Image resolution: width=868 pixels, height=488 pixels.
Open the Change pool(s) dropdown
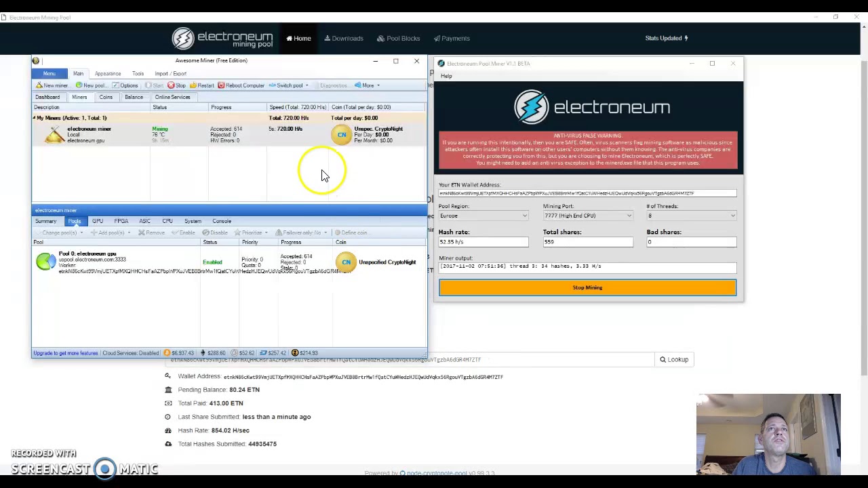59,232
